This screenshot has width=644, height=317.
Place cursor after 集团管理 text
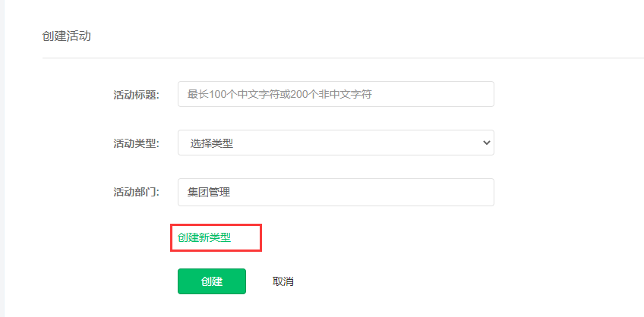(x=231, y=192)
